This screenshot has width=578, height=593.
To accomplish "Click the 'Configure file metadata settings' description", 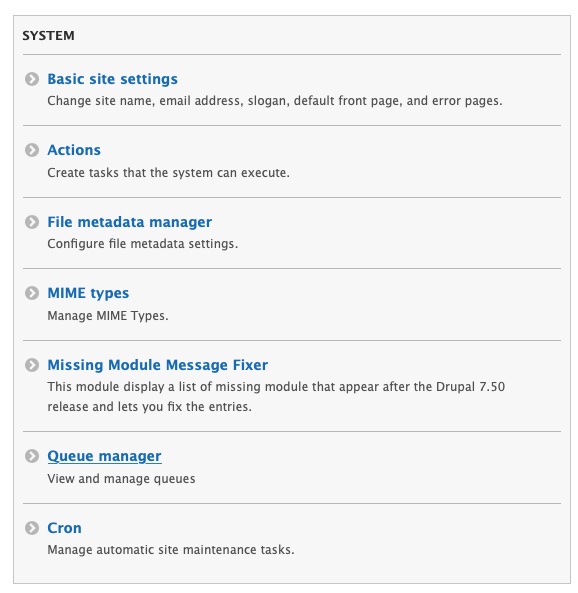I will coord(143,244).
